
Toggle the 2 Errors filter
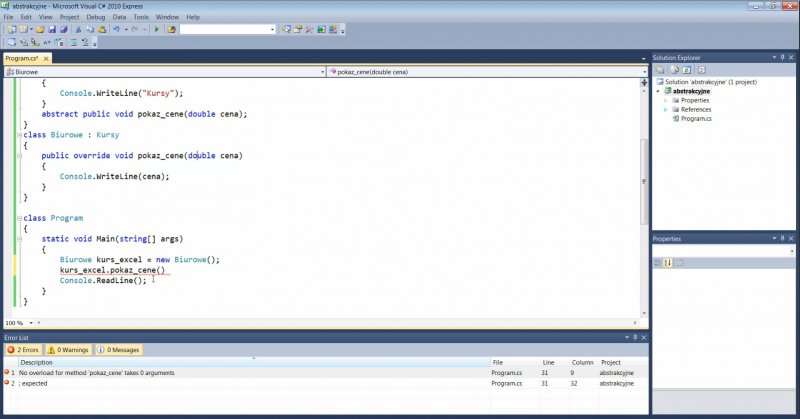click(25, 350)
